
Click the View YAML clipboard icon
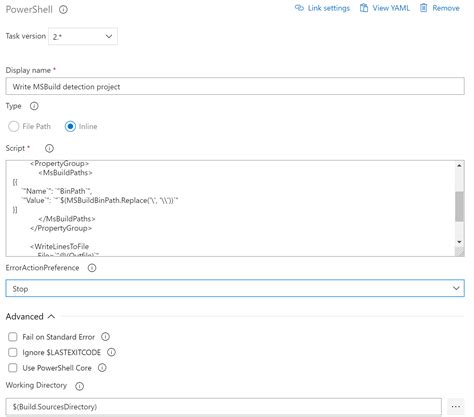[364, 8]
